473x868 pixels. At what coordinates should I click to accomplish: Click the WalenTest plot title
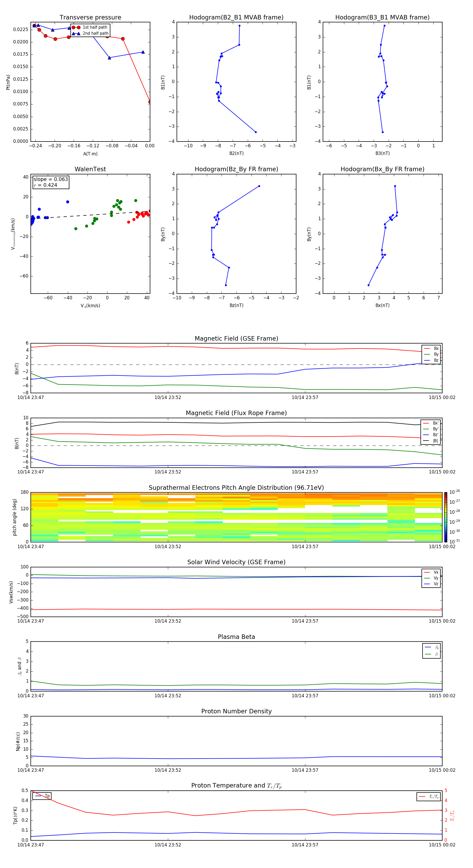pyautogui.click(x=90, y=169)
